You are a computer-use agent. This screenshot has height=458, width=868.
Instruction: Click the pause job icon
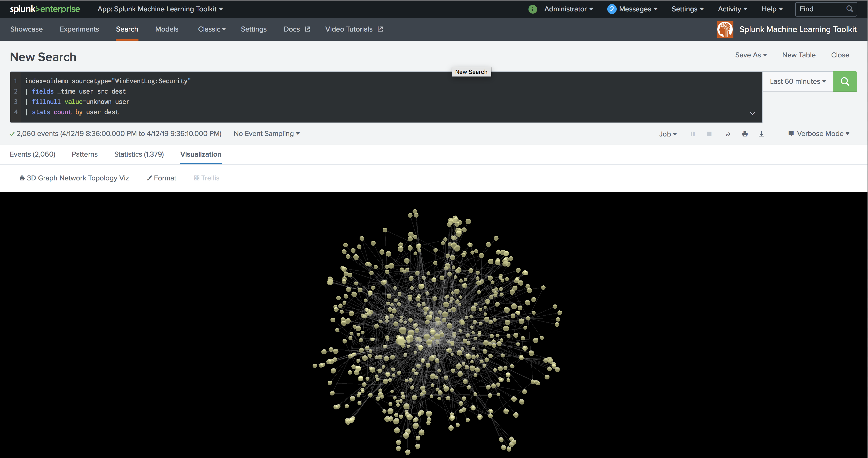pyautogui.click(x=693, y=134)
